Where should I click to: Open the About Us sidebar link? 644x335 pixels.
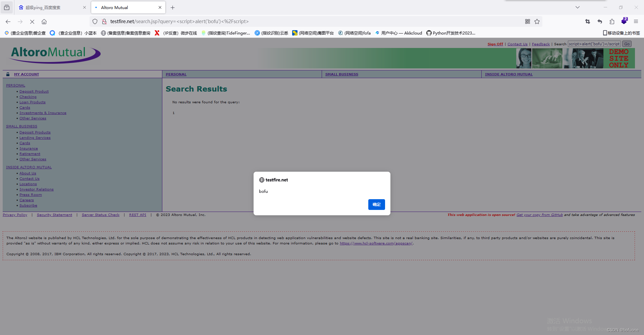[28, 173]
